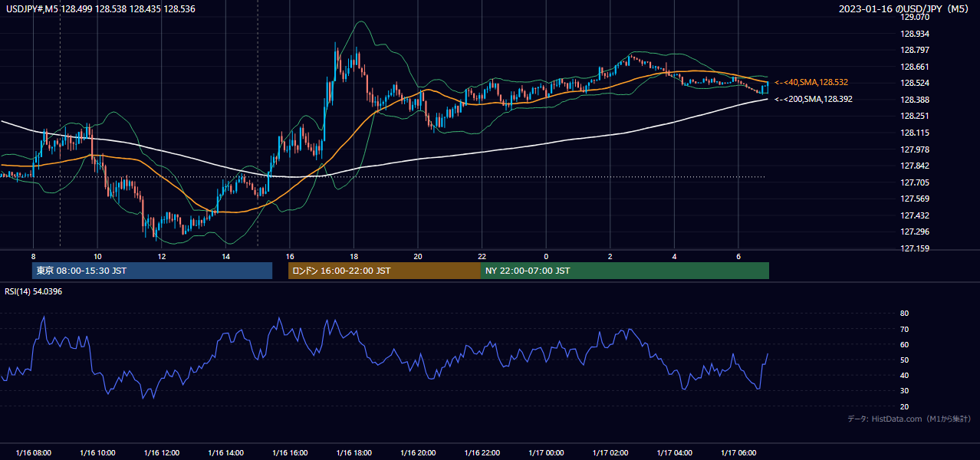Click the 200 SMA 128.392 label
The image size is (980, 460).
click(814, 99)
